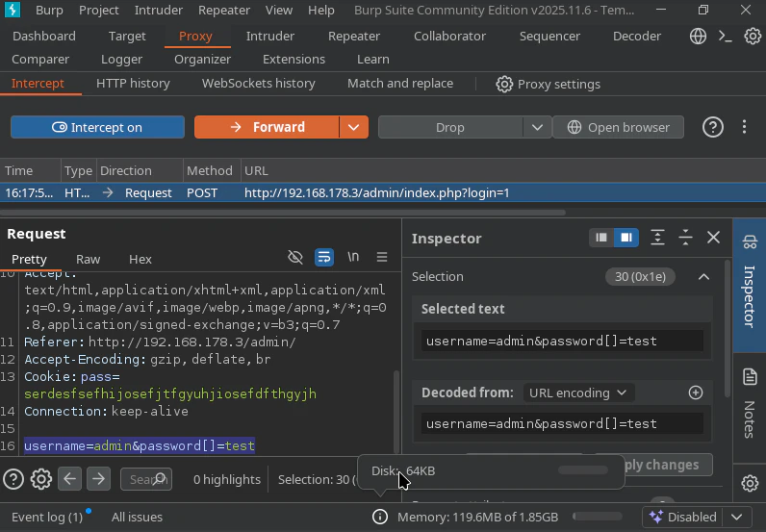
Task: Open the URL encoding dropdown
Action: click(578, 393)
